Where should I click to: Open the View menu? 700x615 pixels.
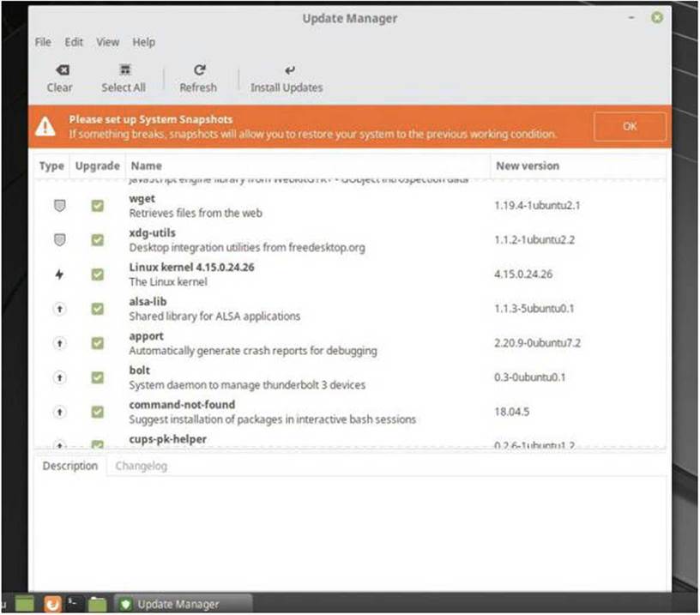pyautogui.click(x=107, y=42)
